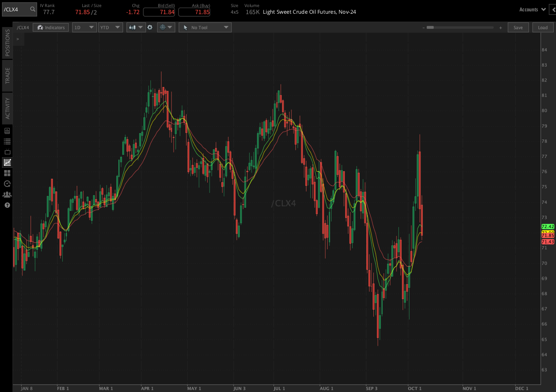Screen dimensions: 556x392
Task: Open the grid apps icon in sidebar
Action: [x=7, y=173]
